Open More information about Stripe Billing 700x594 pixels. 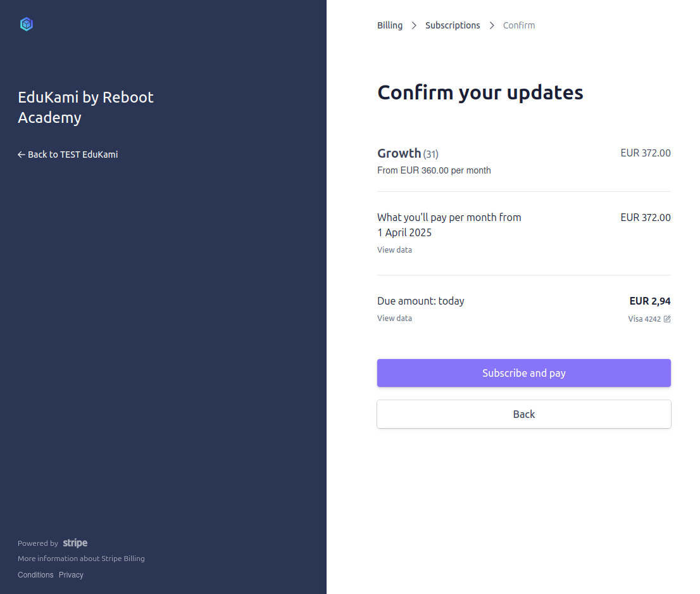pyautogui.click(x=81, y=559)
